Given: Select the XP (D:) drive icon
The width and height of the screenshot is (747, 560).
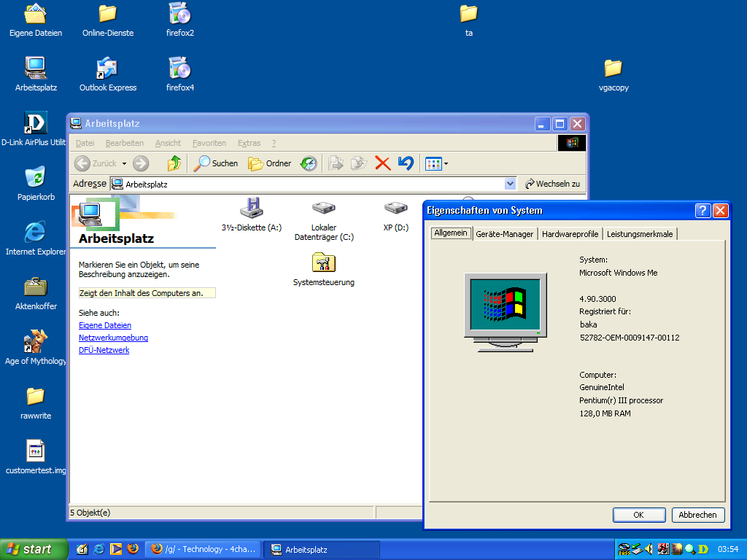Looking at the screenshot, I should (x=396, y=215).
